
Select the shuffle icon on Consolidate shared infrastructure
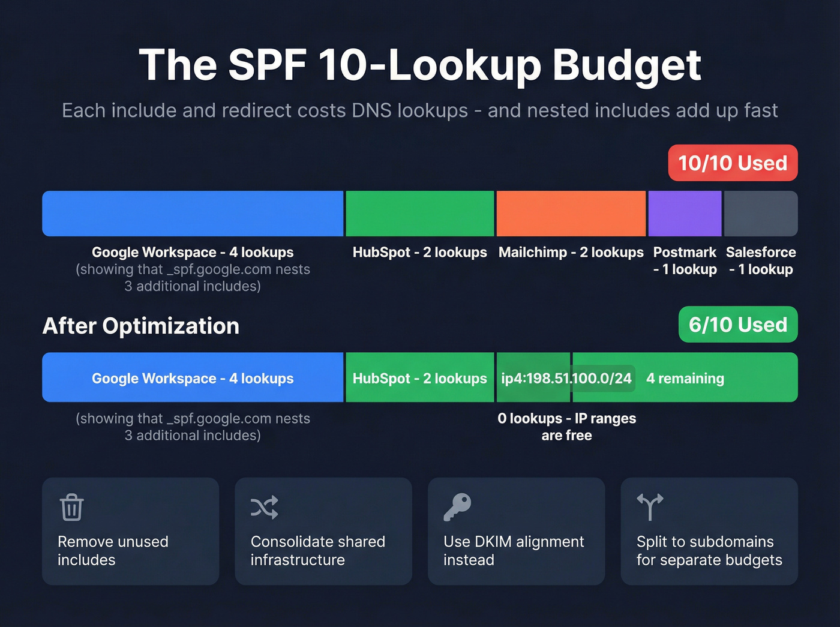[x=264, y=508]
